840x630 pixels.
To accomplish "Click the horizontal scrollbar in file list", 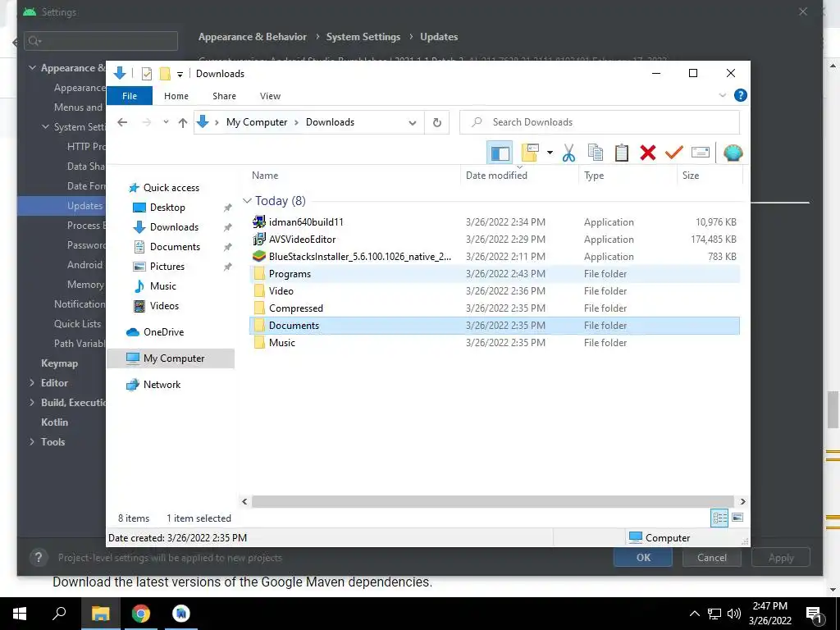I will tap(493, 501).
